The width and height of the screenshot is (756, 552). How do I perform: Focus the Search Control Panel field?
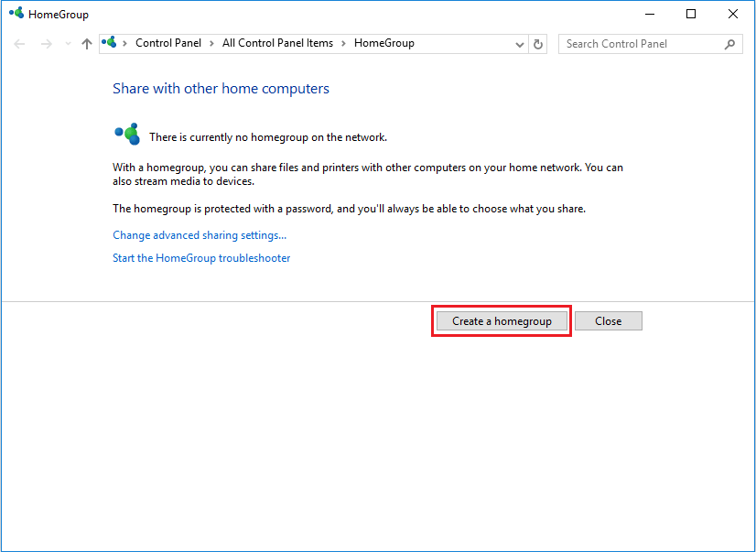(x=641, y=44)
